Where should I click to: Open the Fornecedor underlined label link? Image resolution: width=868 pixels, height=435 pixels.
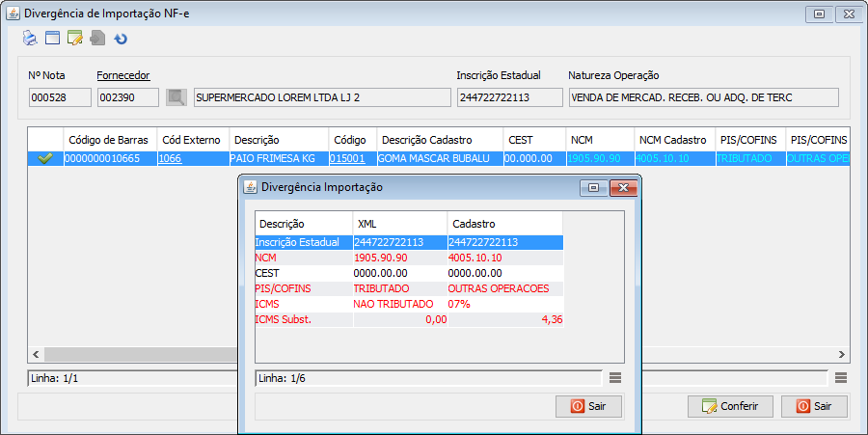(x=123, y=75)
